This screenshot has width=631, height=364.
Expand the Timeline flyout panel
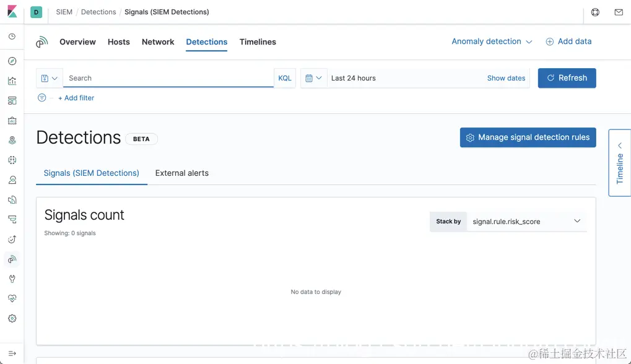620,163
